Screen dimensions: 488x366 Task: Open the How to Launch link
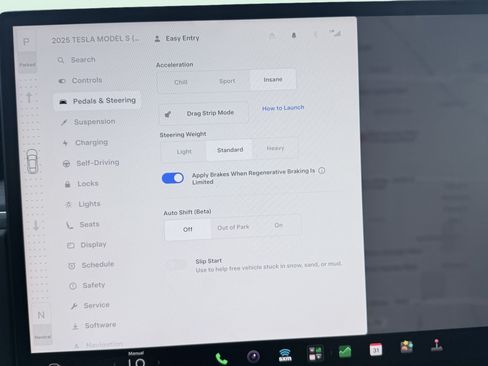tap(283, 108)
